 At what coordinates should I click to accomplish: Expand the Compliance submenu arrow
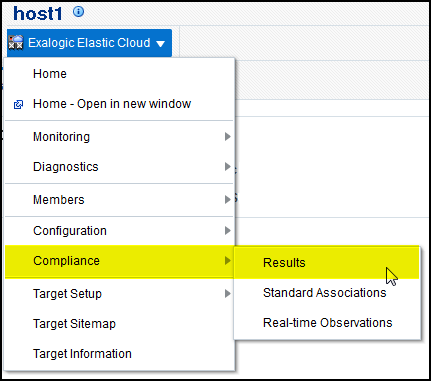[228, 260]
